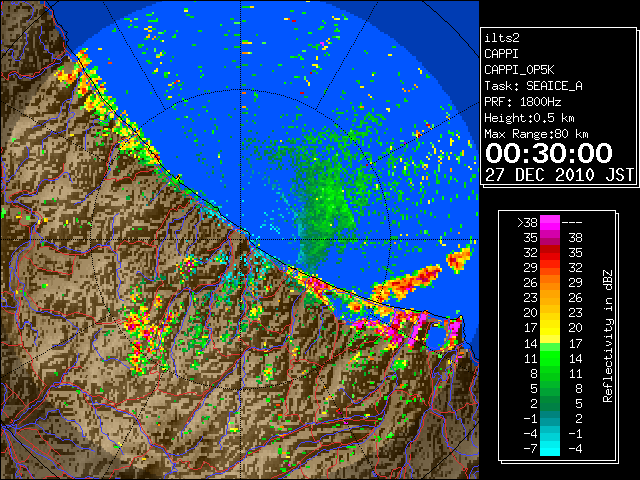Image resolution: width=640 pixels, height=480 pixels.
Task: Pick the dark red legend band near 32
Action: coord(550,250)
